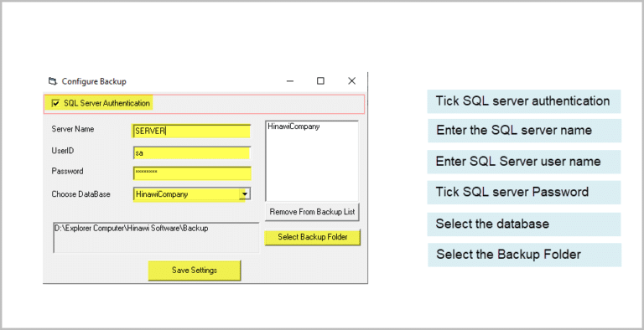Close the Configure Backup window
This screenshot has width=644, height=330.
point(351,81)
